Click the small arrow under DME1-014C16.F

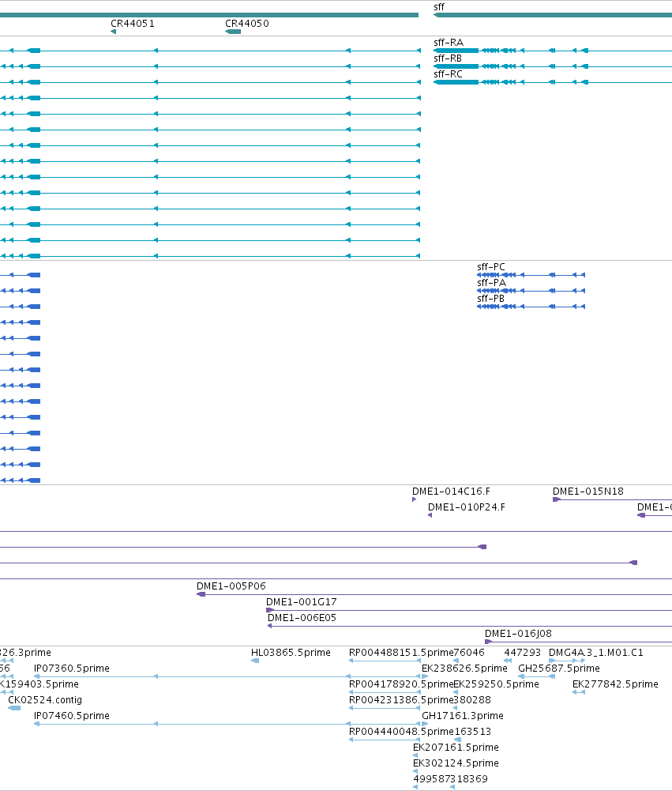[x=414, y=499]
